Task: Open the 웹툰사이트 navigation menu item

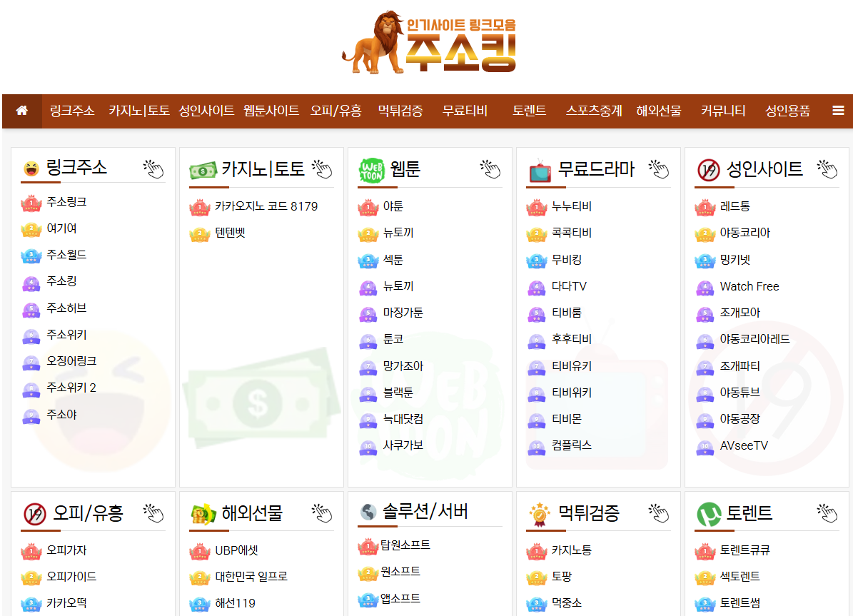Action: tap(271, 111)
